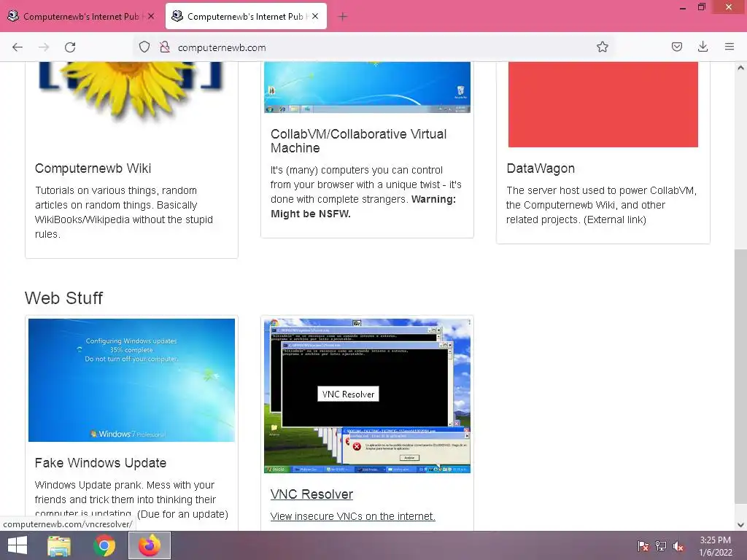The height and width of the screenshot is (560, 747).
Task: Click the Wiki description starting 'Tutorials on various things'
Action: click(x=124, y=212)
